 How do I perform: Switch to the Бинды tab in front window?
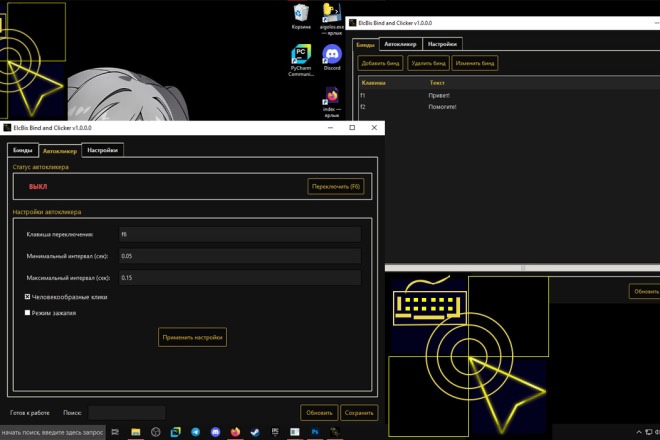(22, 150)
